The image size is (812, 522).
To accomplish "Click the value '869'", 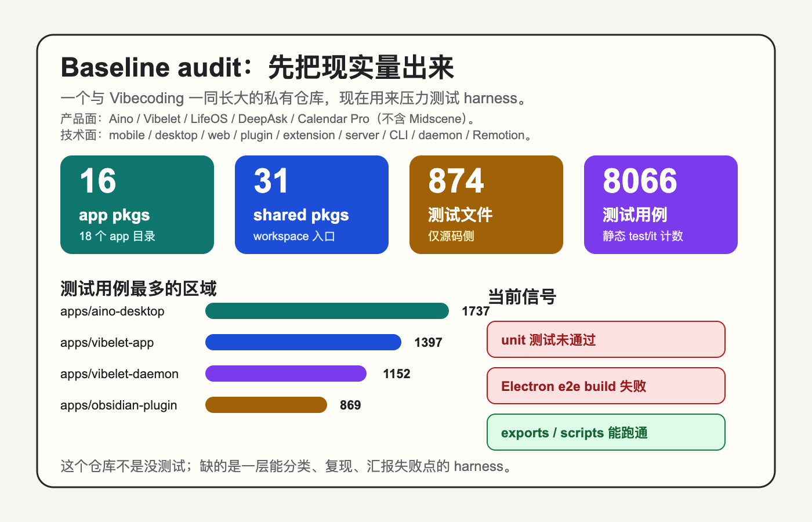I will tap(350, 405).
